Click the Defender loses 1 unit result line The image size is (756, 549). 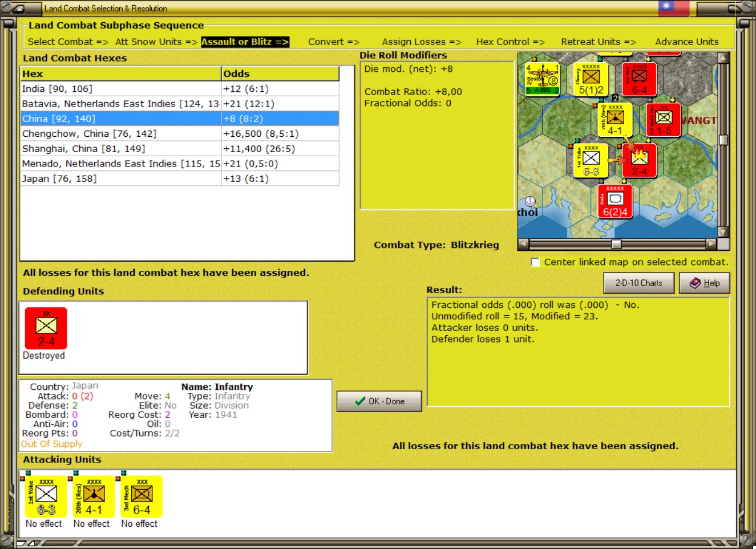click(483, 339)
